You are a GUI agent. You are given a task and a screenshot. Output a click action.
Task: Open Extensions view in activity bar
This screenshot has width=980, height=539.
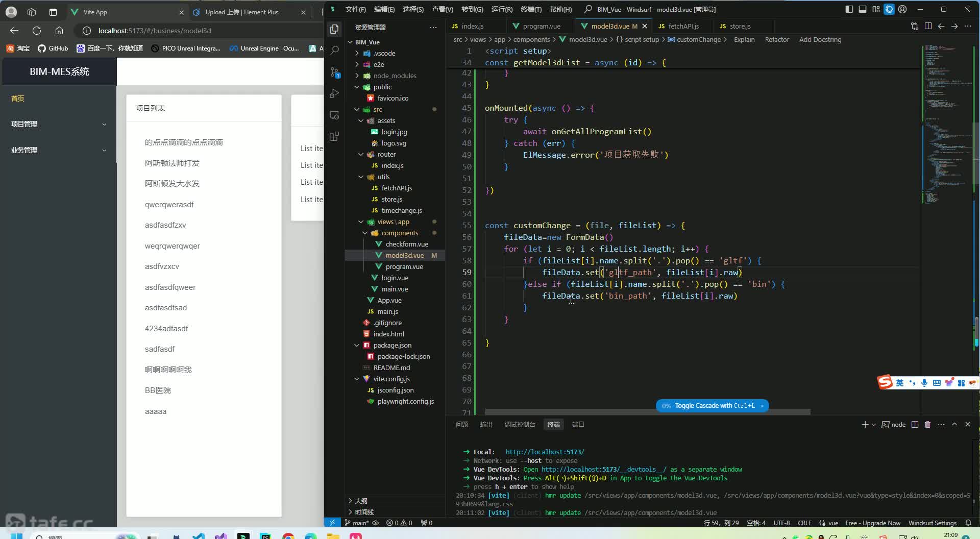pos(334,136)
